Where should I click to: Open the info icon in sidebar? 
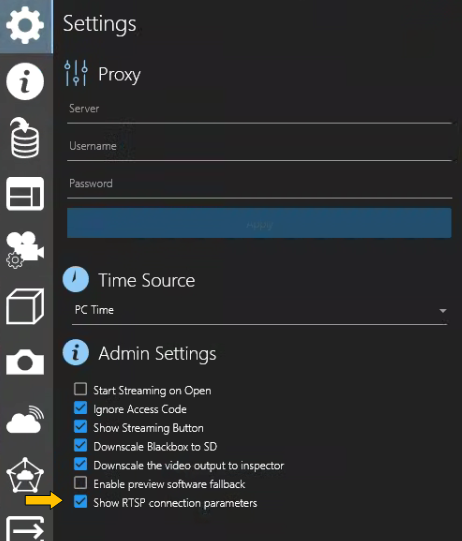[x=25, y=81]
